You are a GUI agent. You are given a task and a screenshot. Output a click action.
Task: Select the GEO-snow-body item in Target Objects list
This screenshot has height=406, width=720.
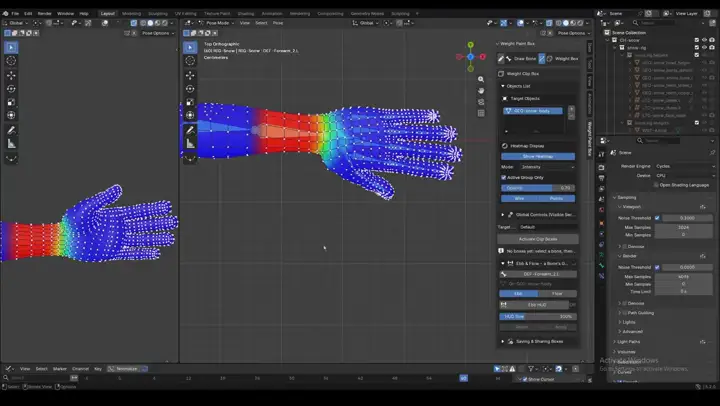click(x=533, y=111)
